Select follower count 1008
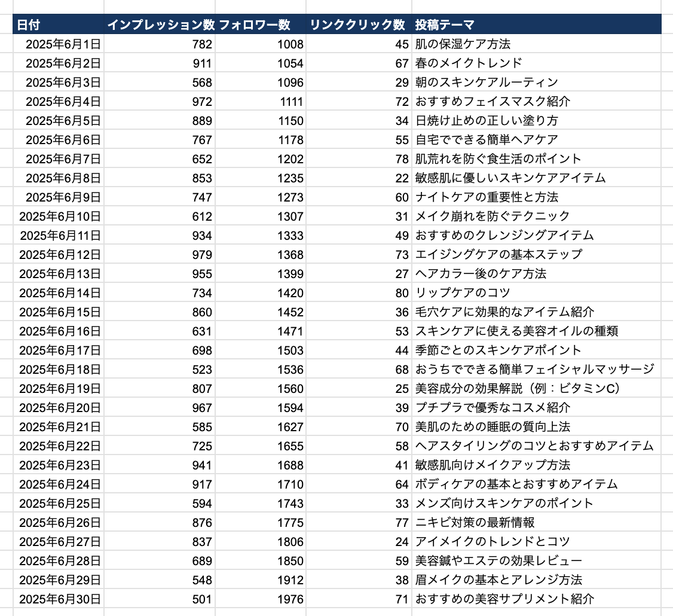 tap(261, 44)
